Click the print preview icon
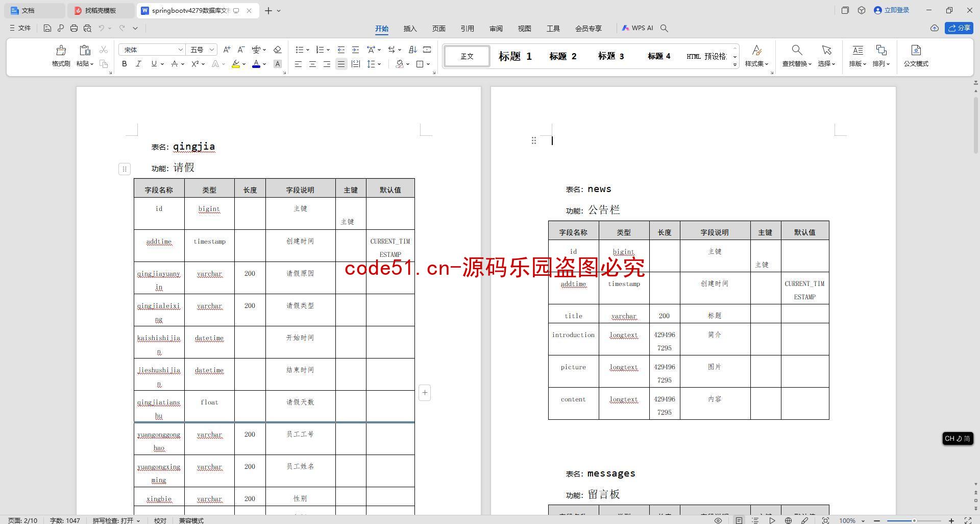Screen dimensions: 980x524 click(x=87, y=28)
